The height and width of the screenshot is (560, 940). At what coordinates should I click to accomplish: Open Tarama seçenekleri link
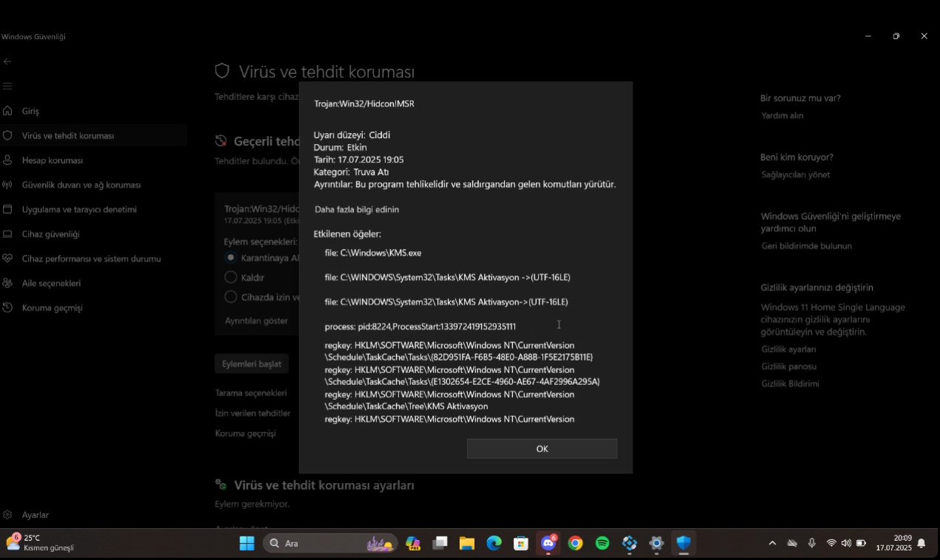click(x=251, y=393)
